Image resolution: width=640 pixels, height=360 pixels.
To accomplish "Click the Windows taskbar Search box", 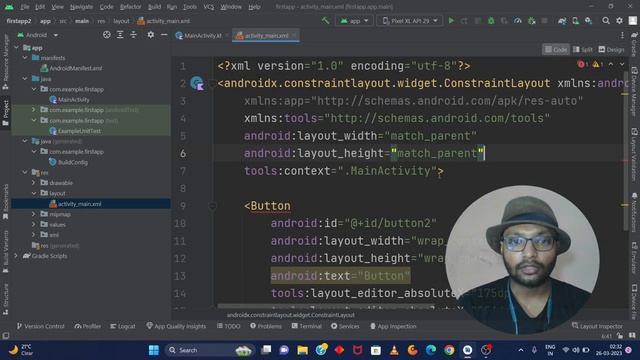I will click(209, 350).
